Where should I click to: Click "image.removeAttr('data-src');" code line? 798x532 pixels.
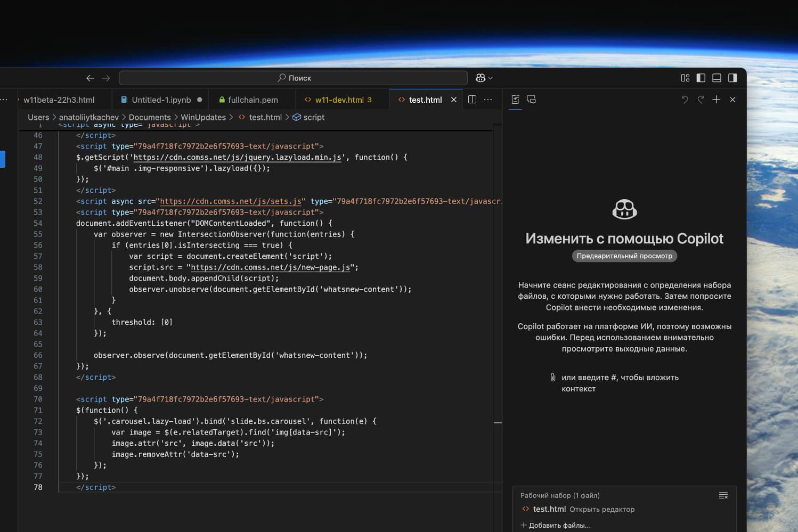(x=175, y=454)
